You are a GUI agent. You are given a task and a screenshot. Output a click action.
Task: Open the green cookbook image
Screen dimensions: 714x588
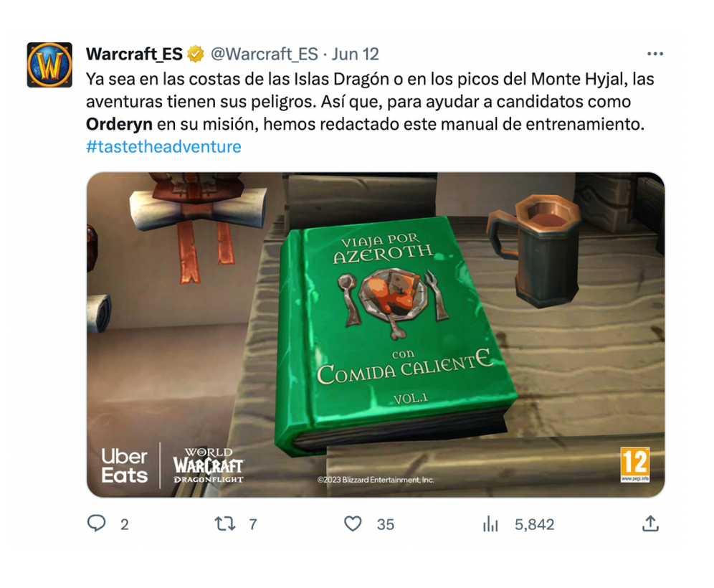coord(375,334)
